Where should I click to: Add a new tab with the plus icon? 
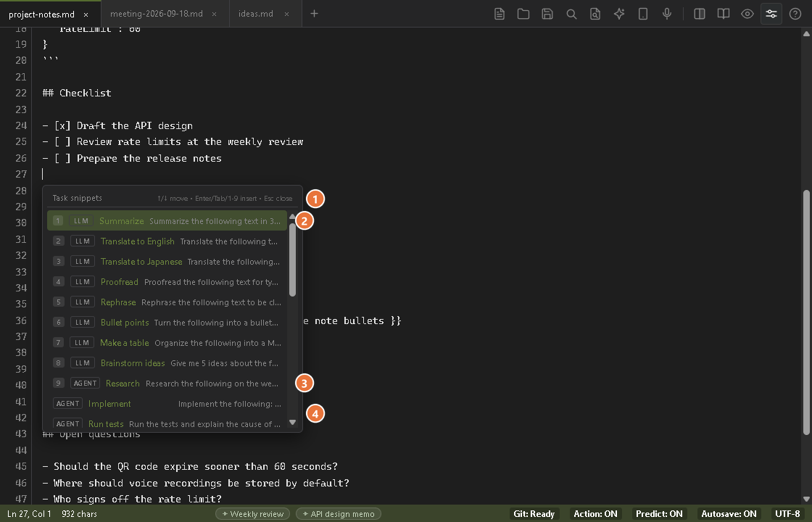[314, 14]
